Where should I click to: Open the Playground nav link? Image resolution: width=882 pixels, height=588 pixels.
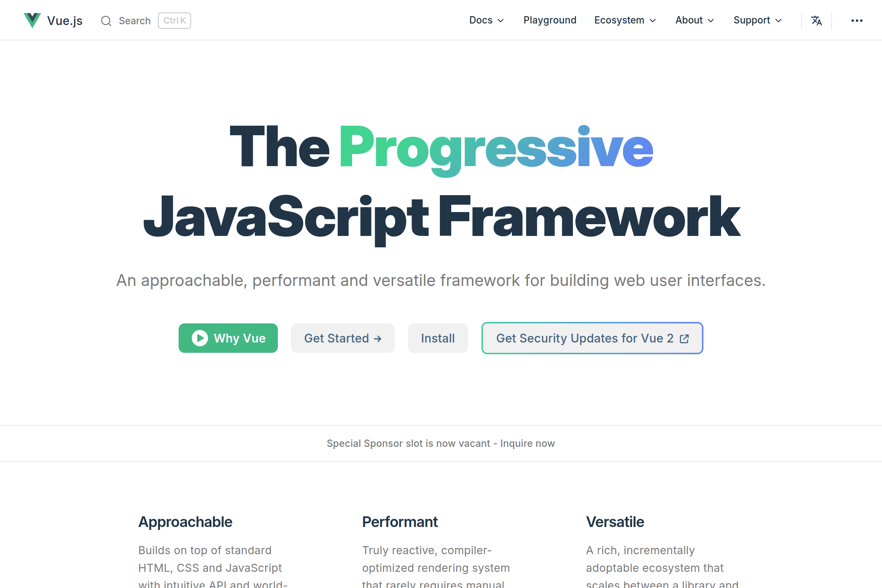tap(550, 20)
